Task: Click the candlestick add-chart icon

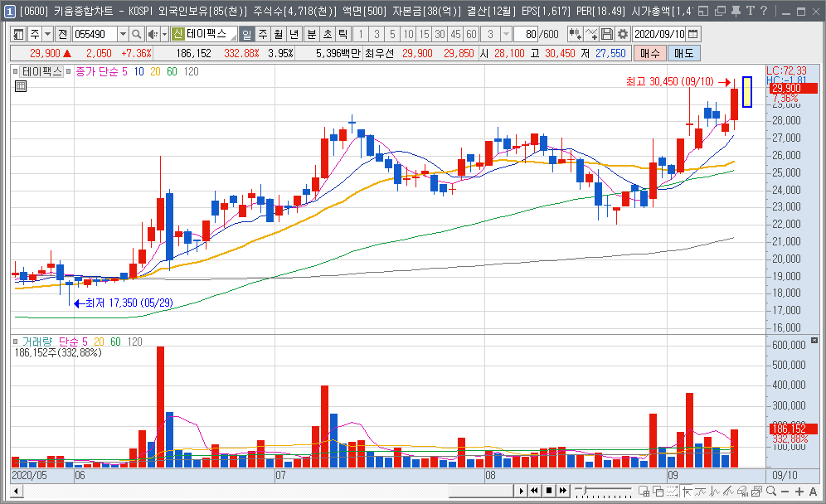Action: click(575, 34)
